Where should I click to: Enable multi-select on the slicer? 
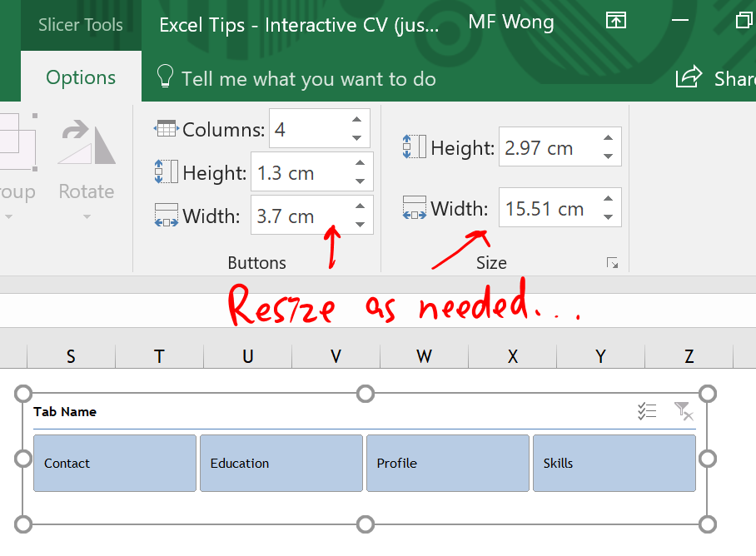click(648, 410)
